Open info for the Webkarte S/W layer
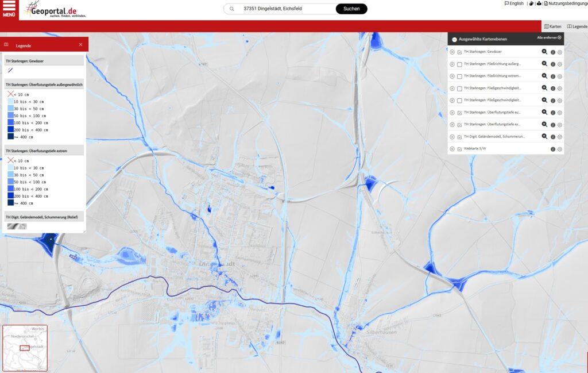Image resolution: width=588 pixels, height=373 pixels. tap(553, 149)
